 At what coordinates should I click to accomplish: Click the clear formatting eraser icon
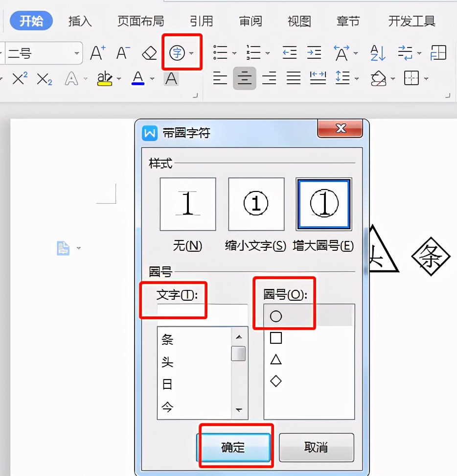click(149, 53)
